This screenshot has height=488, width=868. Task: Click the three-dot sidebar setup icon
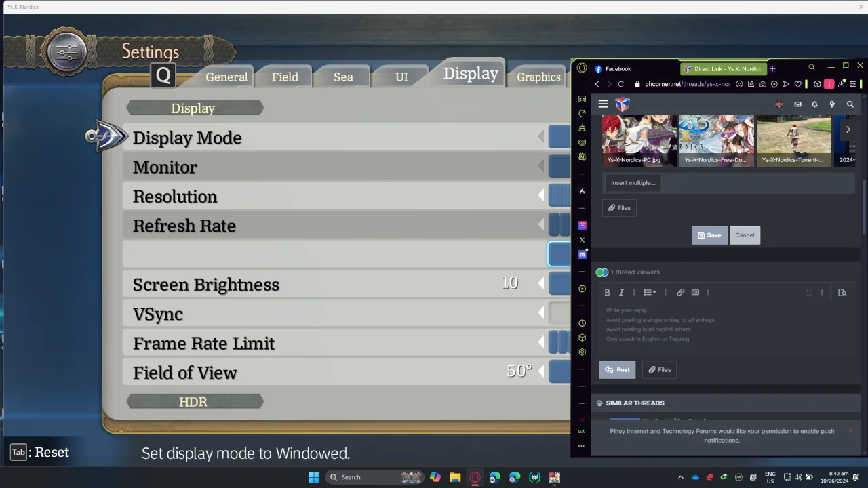581,446
